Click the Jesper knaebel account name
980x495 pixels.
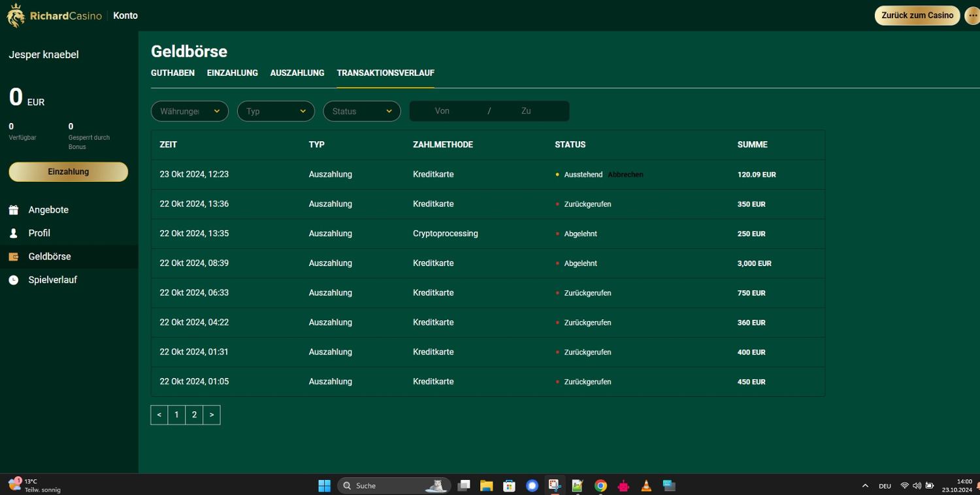point(44,55)
